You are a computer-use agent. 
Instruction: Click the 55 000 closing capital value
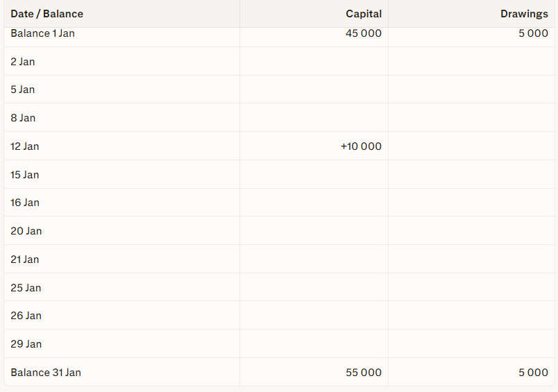coord(364,373)
